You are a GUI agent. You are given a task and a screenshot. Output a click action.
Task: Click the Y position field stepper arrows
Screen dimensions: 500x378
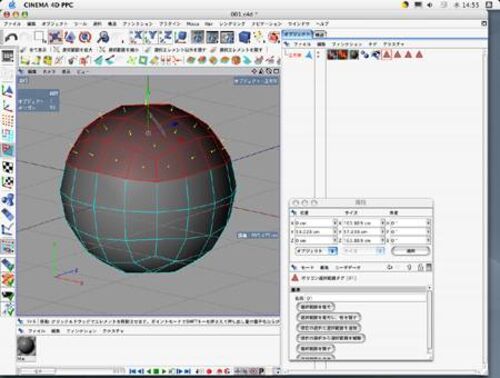pyautogui.click(x=335, y=231)
